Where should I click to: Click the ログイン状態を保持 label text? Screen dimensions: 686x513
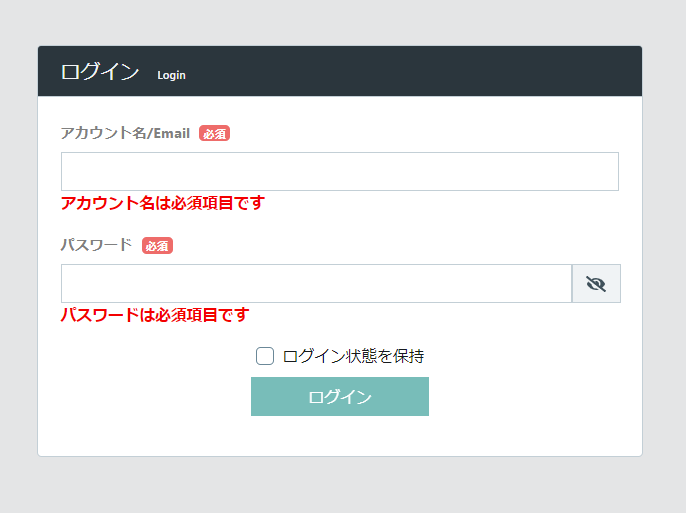point(353,356)
